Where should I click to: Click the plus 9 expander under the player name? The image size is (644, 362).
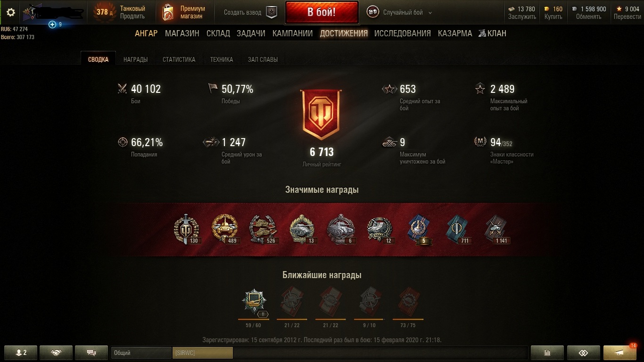[x=55, y=25]
